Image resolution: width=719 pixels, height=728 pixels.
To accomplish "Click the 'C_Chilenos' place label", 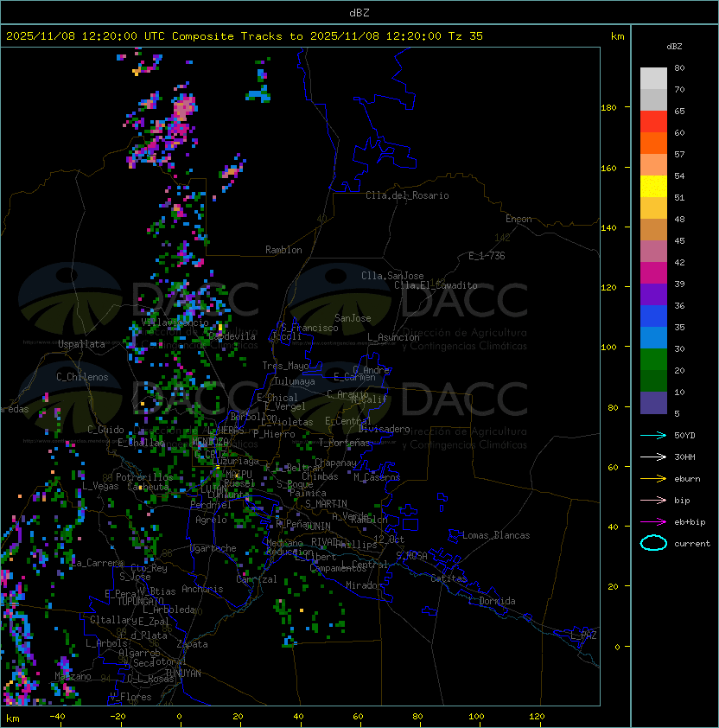I will pos(82,377).
